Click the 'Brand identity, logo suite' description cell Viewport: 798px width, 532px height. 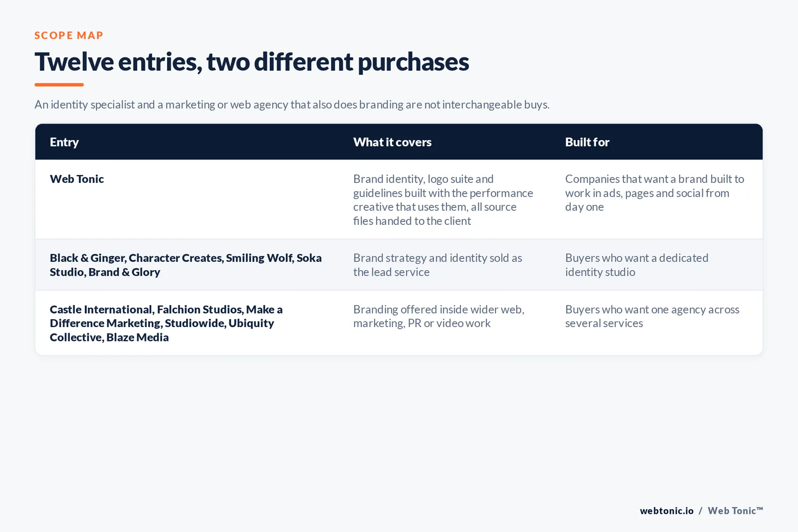click(443, 200)
